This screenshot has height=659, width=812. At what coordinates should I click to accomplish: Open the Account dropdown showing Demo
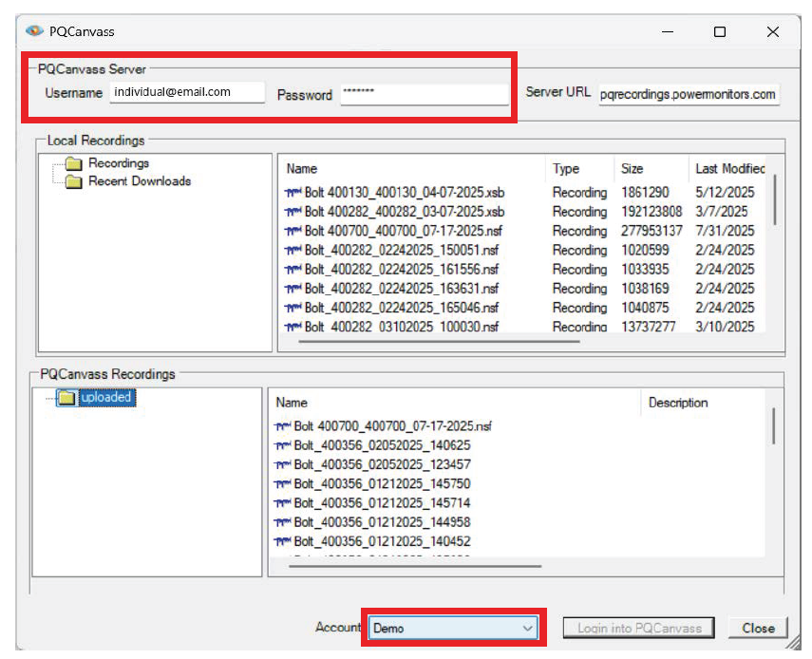click(x=453, y=628)
